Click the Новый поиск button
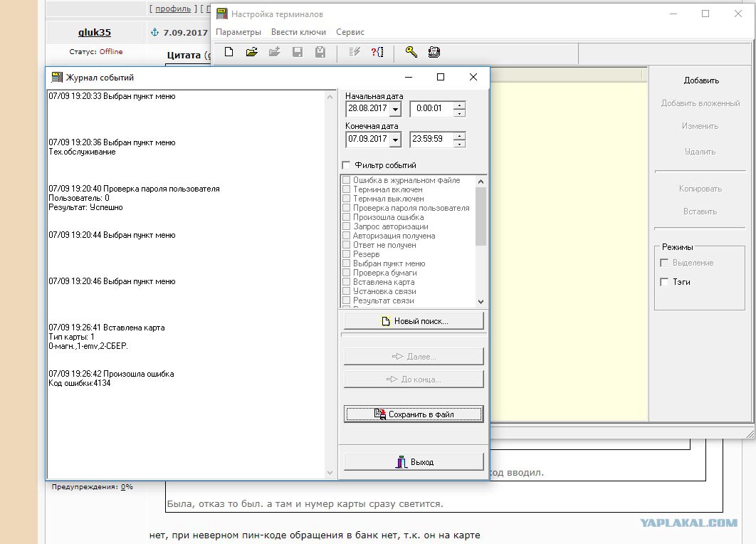This screenshot has height=544, width=756. [x=414, y=321]
